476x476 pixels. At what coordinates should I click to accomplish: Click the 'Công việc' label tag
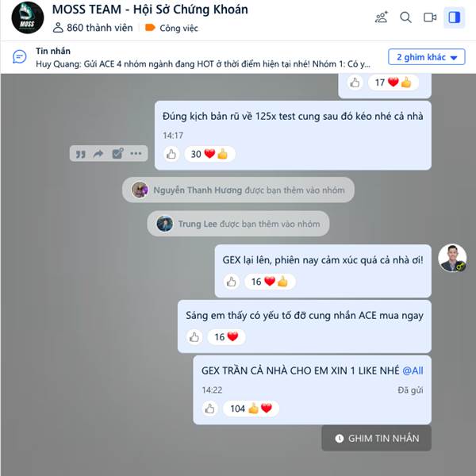[x=172, y=28]
